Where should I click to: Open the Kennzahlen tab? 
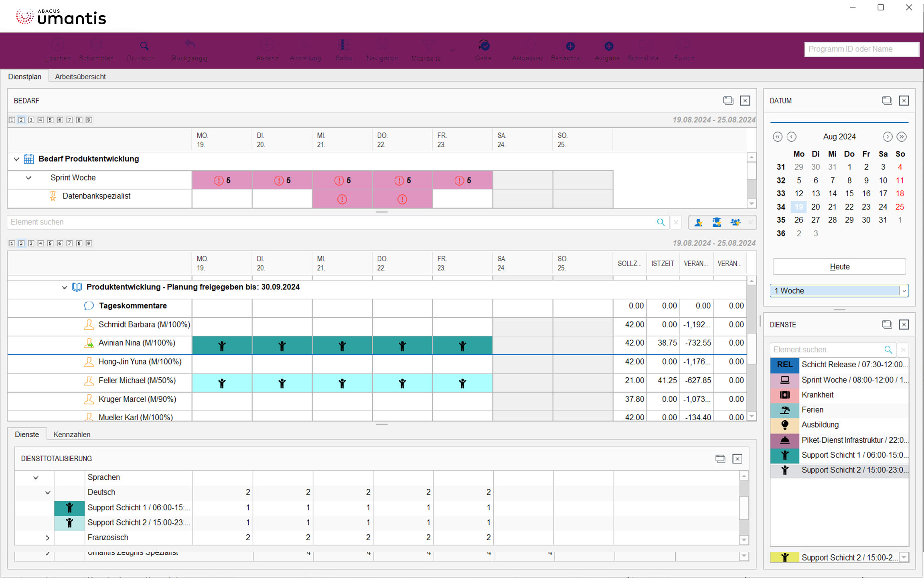(x=72, y=434)
